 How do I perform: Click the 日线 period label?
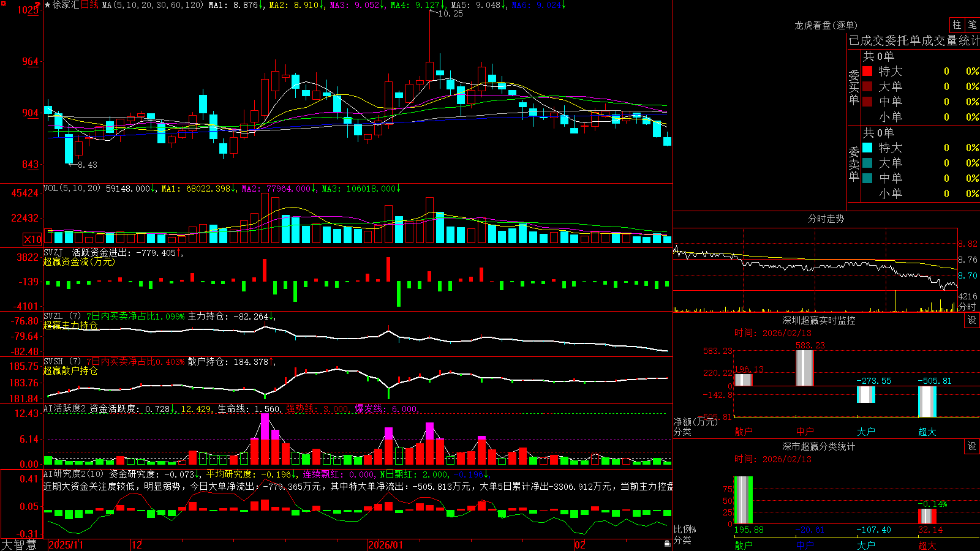point(89,5)
